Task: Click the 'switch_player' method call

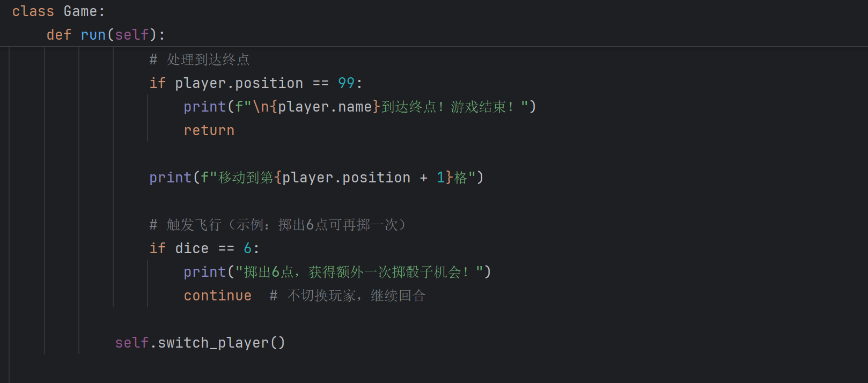Action: pos(213,343)
